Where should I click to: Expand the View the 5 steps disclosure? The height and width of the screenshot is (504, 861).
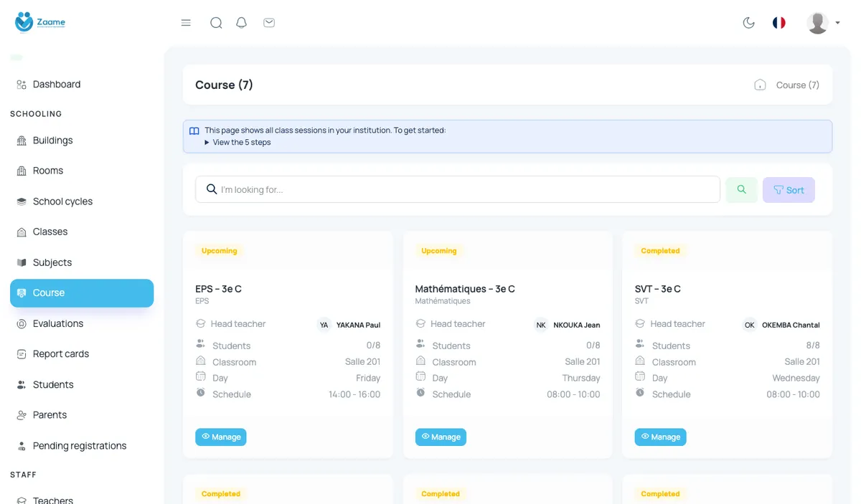coord(237,142)
